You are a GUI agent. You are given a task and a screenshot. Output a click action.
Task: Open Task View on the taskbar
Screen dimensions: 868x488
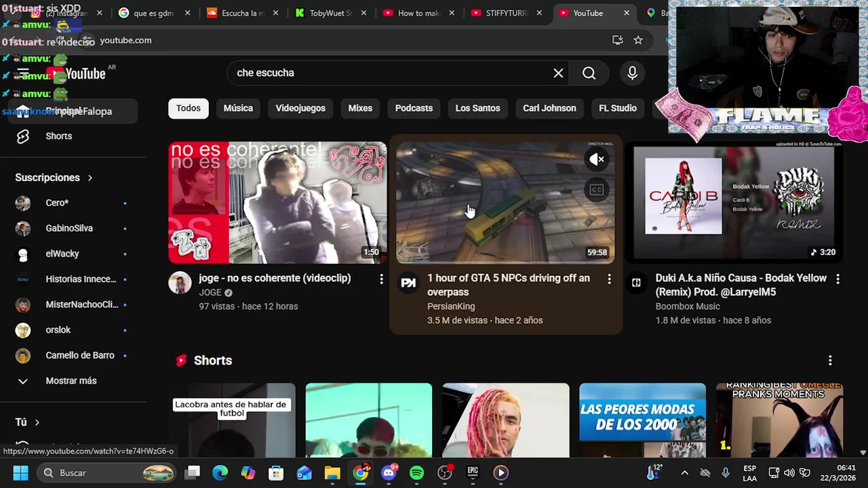193,473
